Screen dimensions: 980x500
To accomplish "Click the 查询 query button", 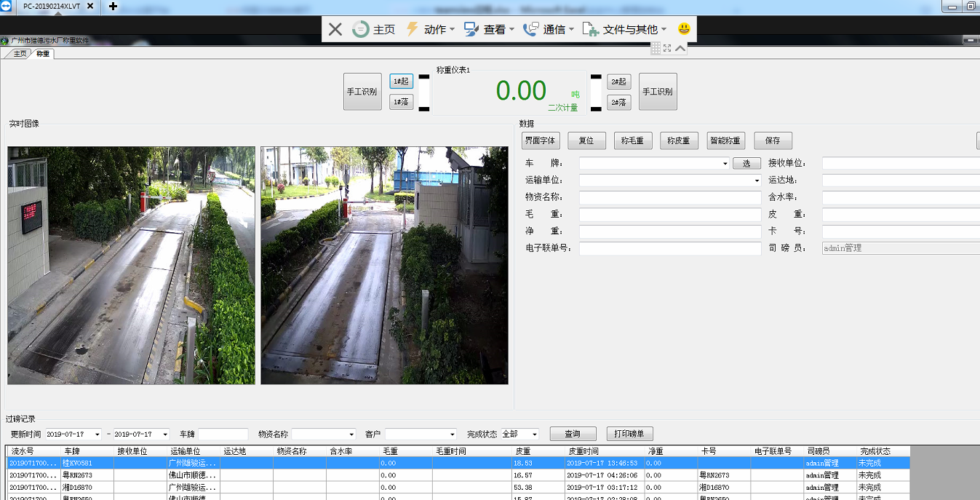I will (x=573, y=434).
